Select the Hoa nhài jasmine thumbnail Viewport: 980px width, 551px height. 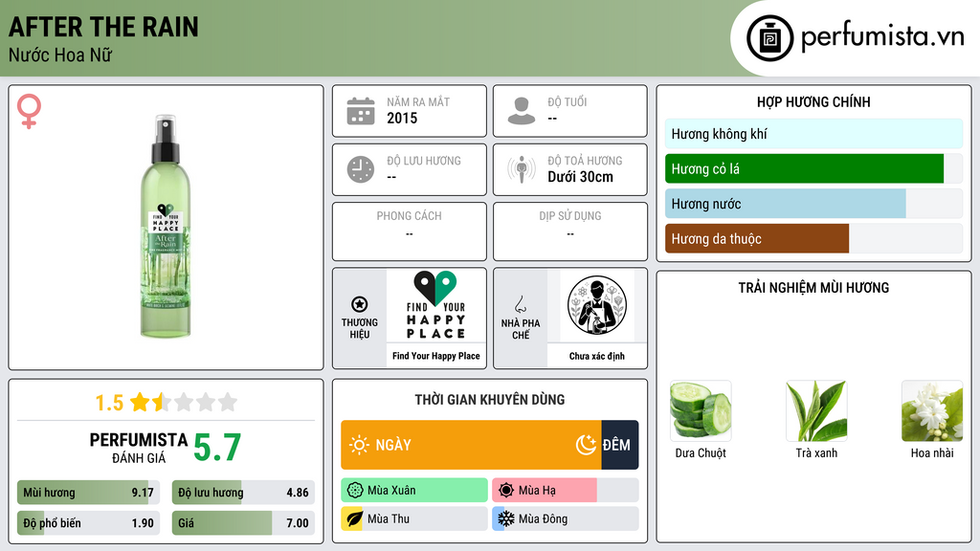[x=932, y=410]
